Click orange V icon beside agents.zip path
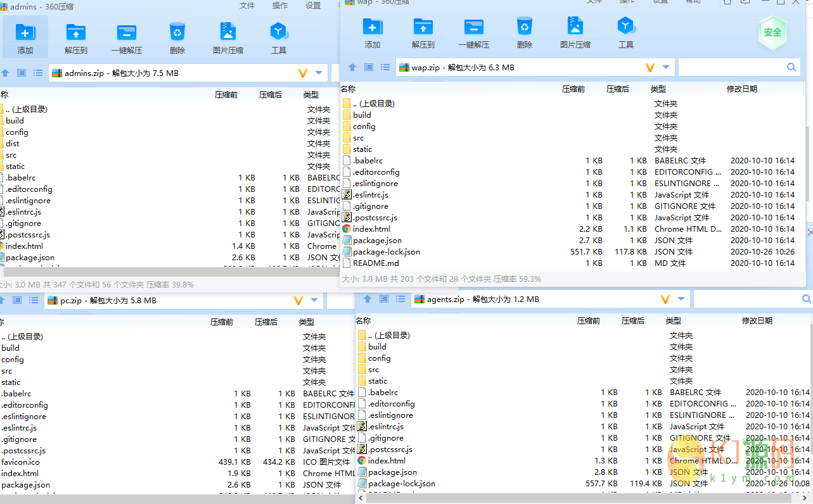 [x=665, y=299]
